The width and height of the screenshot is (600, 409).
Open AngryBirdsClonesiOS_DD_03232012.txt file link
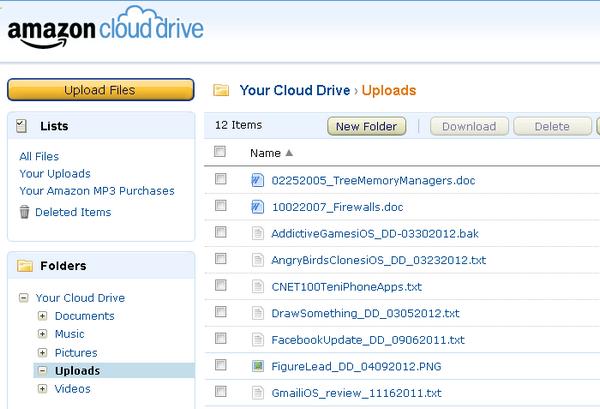379,260
